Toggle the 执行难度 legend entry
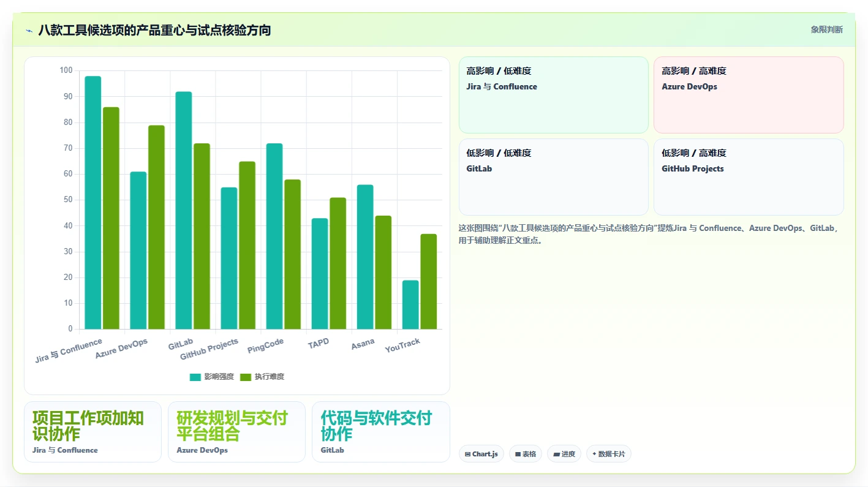Image resolution: width=868 pixels, height=487 pixels. point(262,377)
